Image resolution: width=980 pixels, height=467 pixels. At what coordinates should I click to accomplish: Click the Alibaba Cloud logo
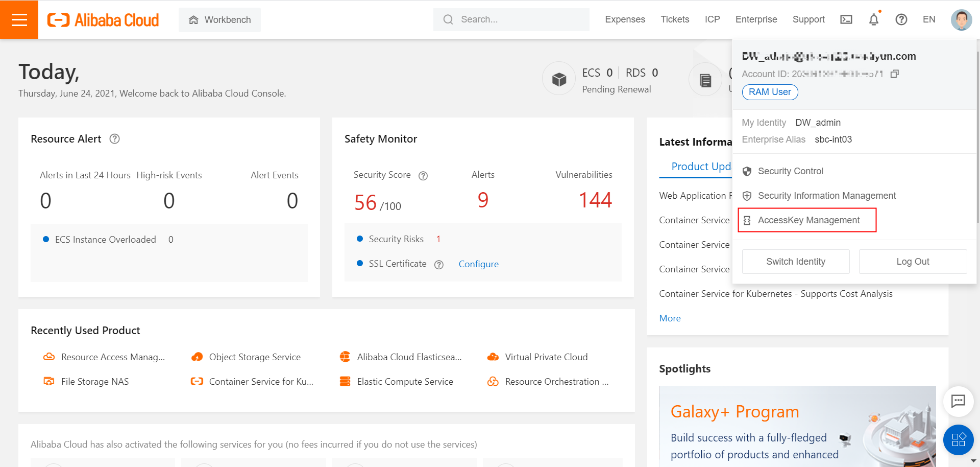pyautogui.click(x=103, y=20)
